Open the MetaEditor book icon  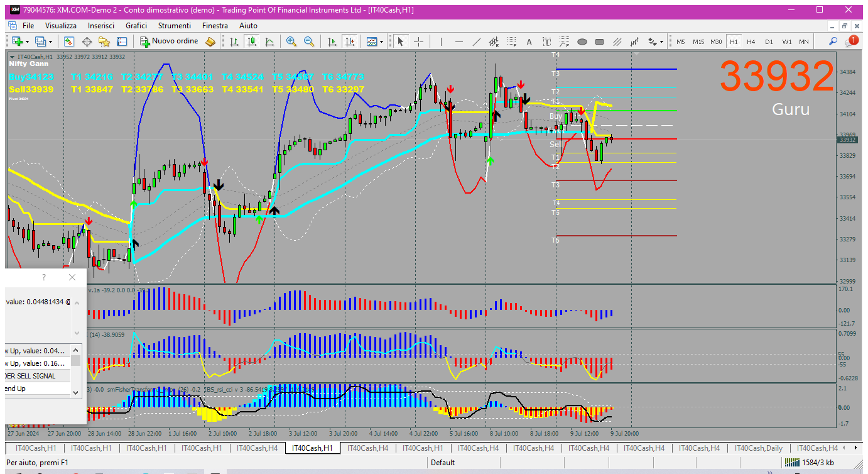(x=210, y=41)
